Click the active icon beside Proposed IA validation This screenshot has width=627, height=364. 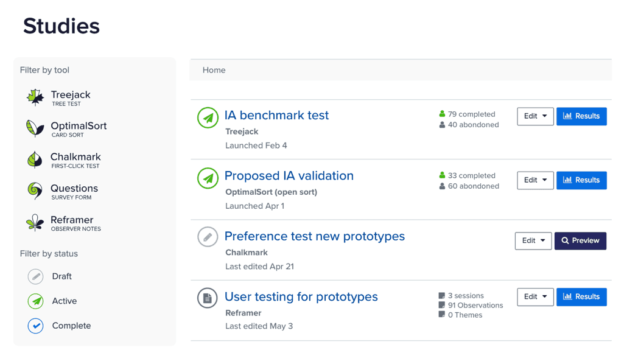[x=208, y=178]
